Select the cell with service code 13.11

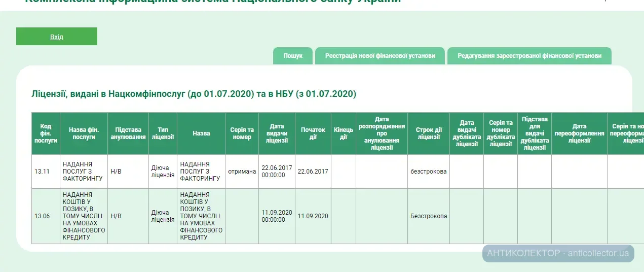[x=46, y=172]
